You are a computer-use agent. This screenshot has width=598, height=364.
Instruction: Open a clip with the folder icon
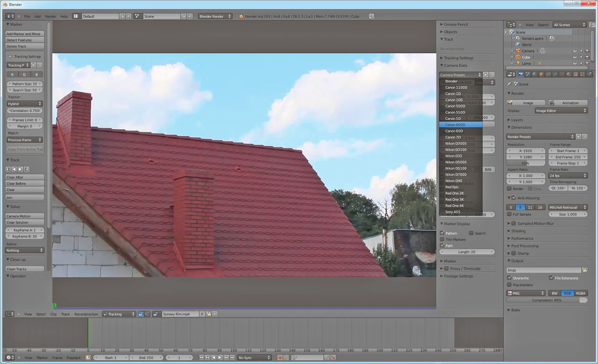(209, 314)
